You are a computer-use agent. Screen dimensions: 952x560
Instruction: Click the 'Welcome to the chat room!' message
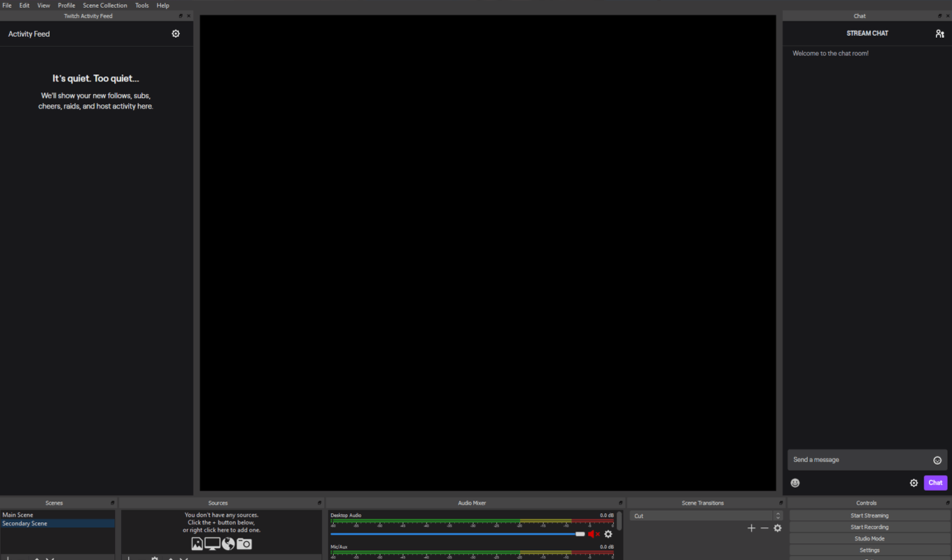tap(830, 53)
